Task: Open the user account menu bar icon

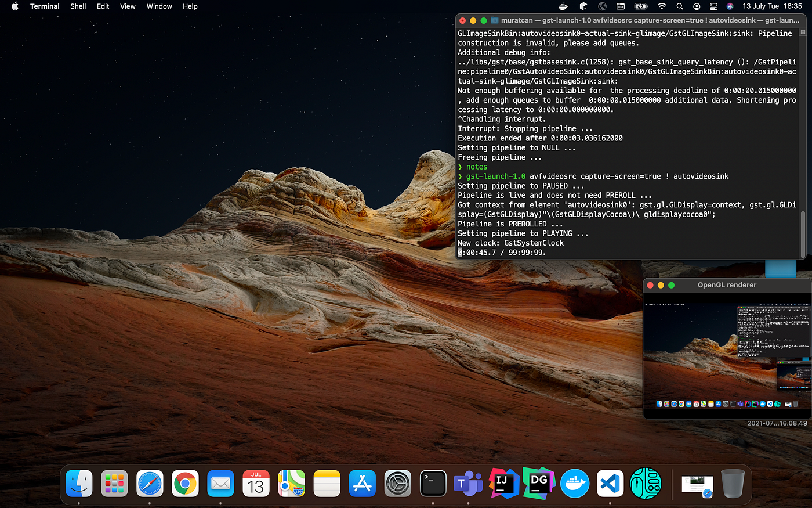Action: point(697,6)
